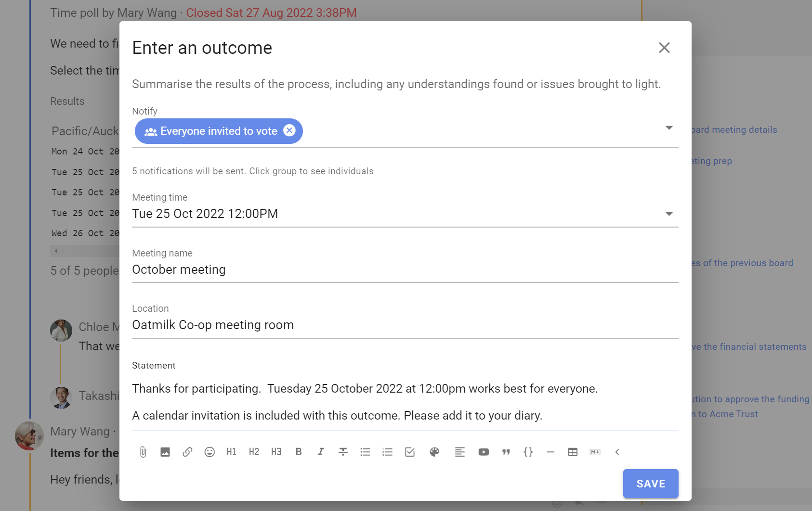
Task: Embed a video with the YouTube icon
Action: point(484,452)
